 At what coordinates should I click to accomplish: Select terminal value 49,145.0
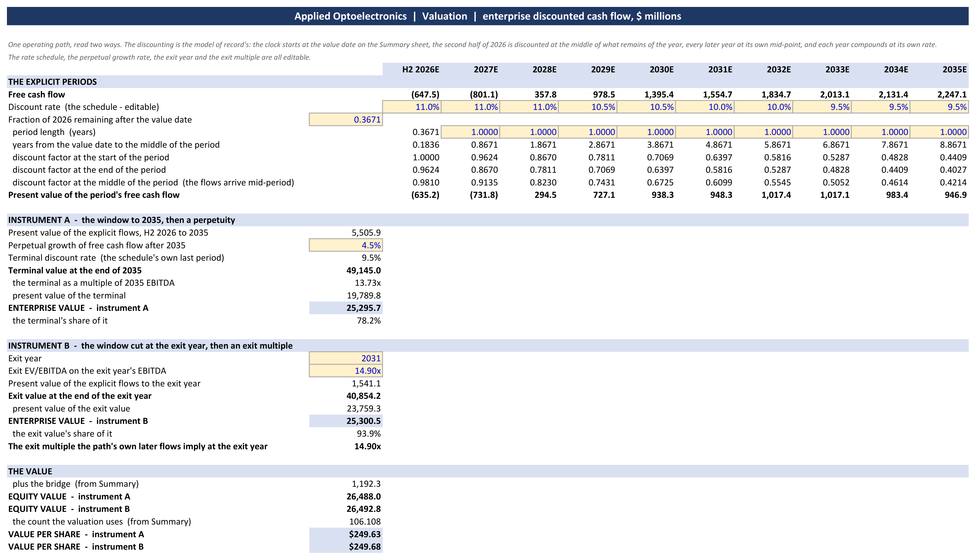coord(363,270)
